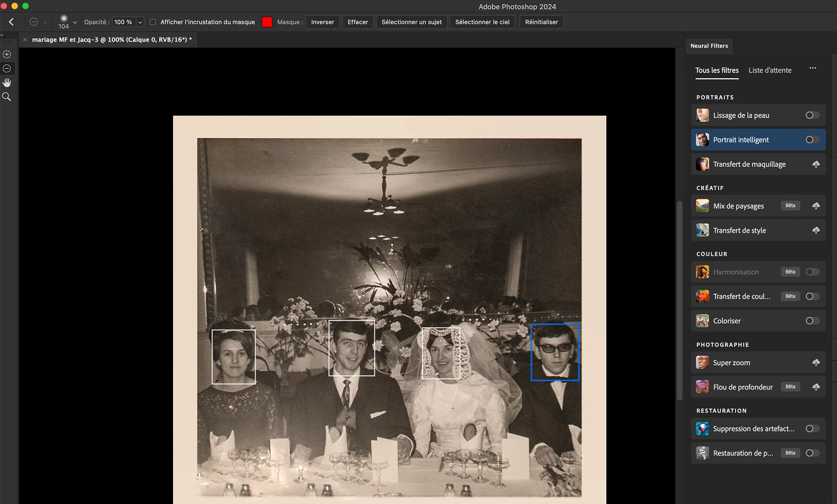Open the Neural Filters three-dot options menu

[x=813, y=68]
